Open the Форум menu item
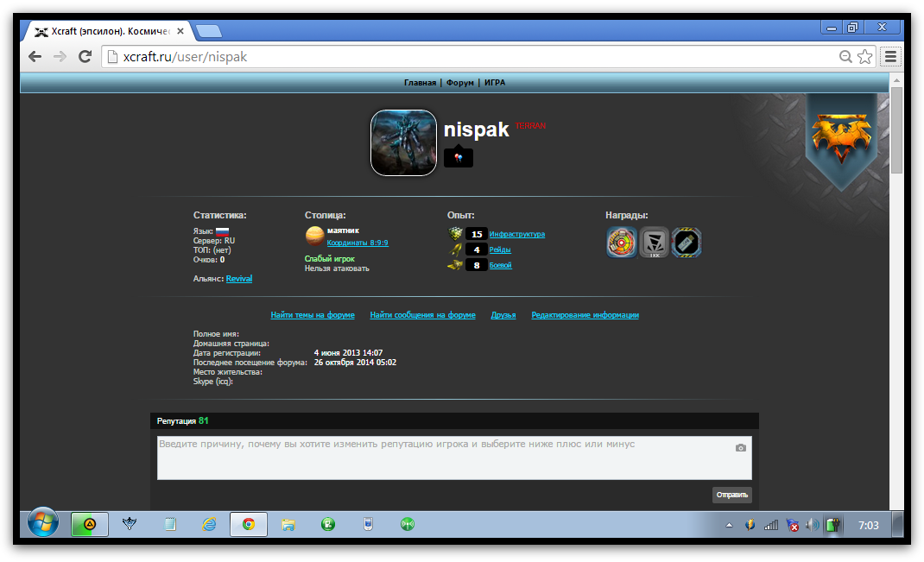 tap(459, 83)
